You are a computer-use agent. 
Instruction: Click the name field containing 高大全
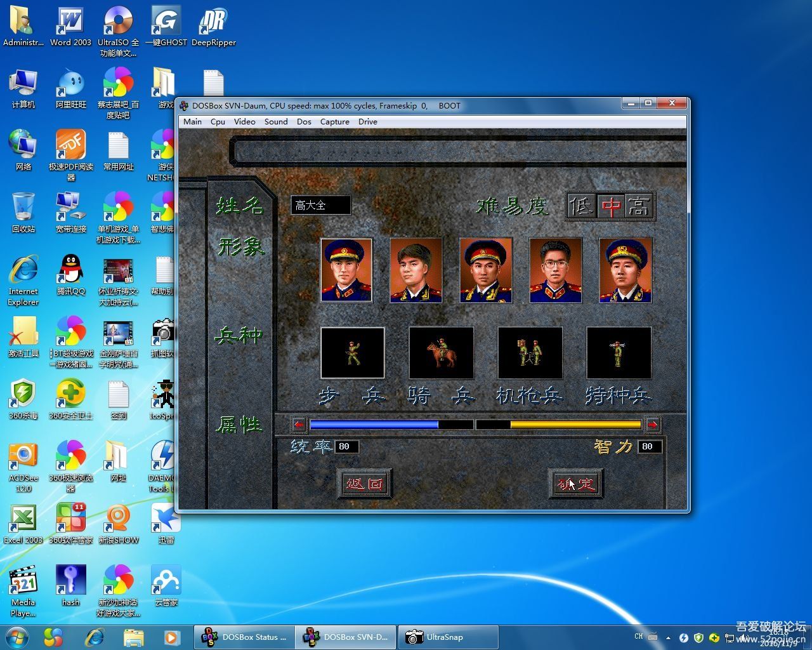pos(320,205)
